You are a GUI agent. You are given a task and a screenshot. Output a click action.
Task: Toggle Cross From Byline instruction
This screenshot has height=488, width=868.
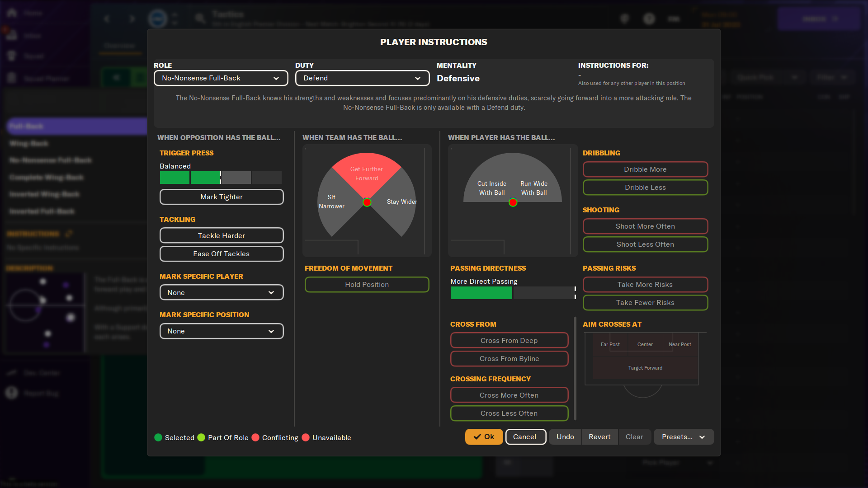coord(509,359)
